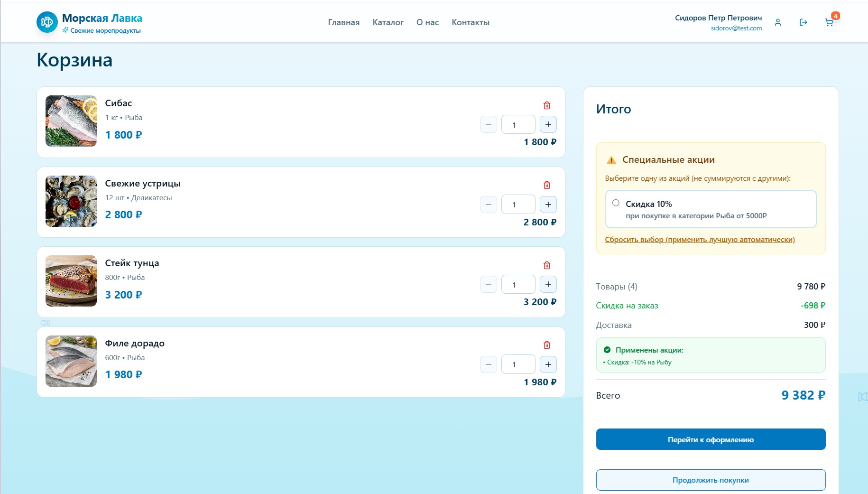This screenshot has width=868, height=494.
Task: Click the Доставка label
Action: pos(614,325)
